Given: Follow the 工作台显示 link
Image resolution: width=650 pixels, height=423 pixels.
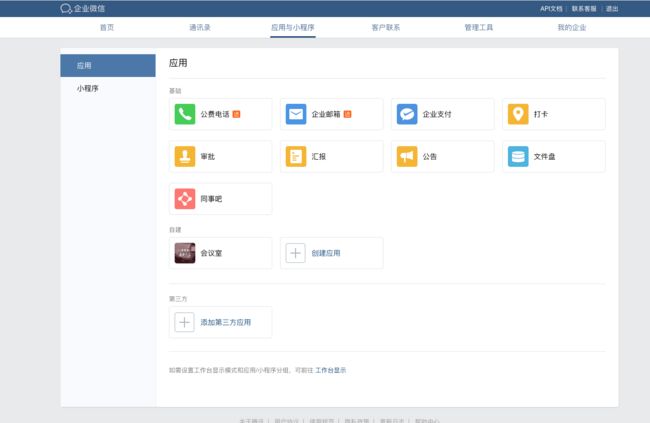Looking at the screenshot, I should point(330,370).
